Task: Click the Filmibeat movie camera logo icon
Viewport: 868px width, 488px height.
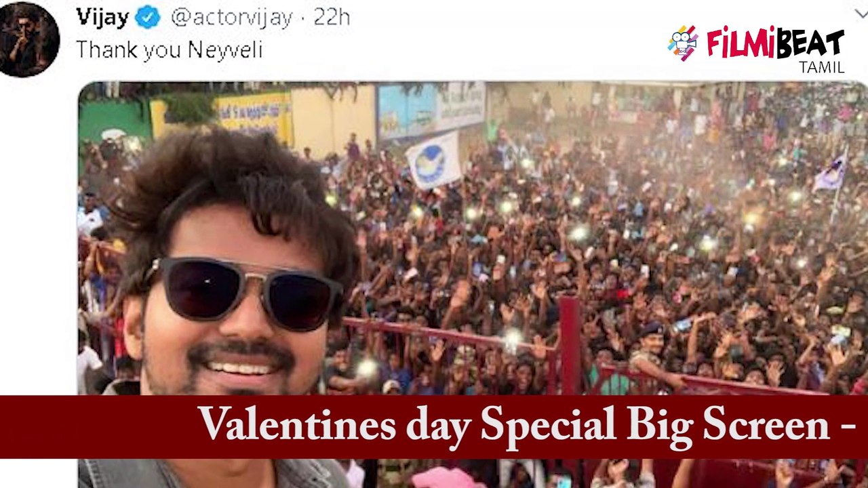Action: (x=683, y=43)
